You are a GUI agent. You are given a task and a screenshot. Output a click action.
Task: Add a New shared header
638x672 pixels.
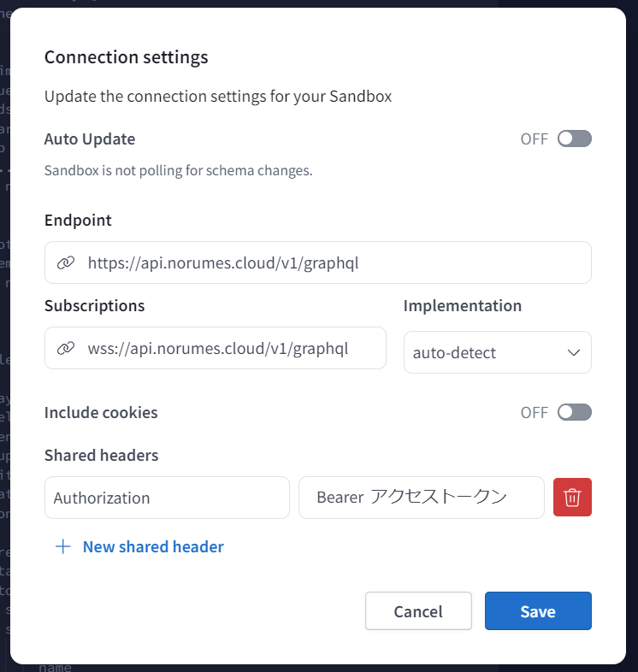[152, 546]
